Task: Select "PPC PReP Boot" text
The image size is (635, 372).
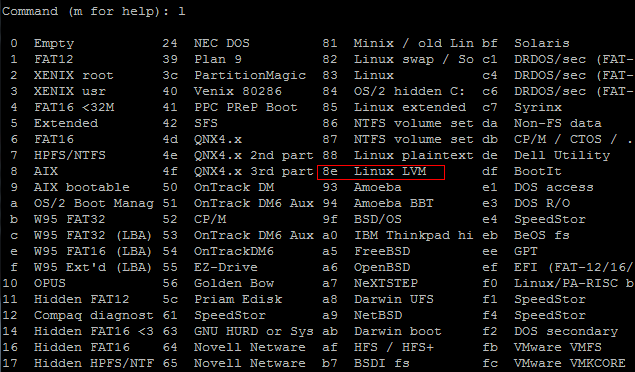Action: (x=246, y=107)
